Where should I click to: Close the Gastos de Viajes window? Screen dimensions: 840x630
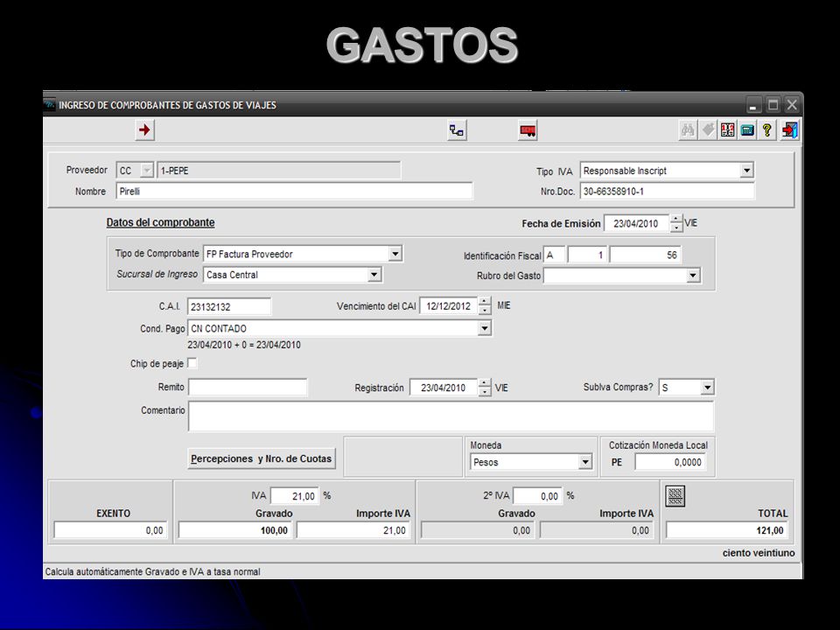point(792,105)
